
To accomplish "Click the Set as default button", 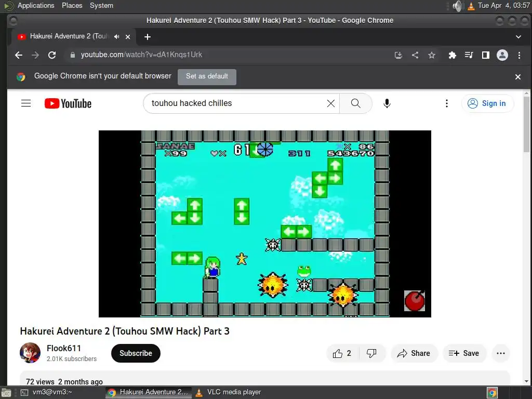I will tap(207, 76).
